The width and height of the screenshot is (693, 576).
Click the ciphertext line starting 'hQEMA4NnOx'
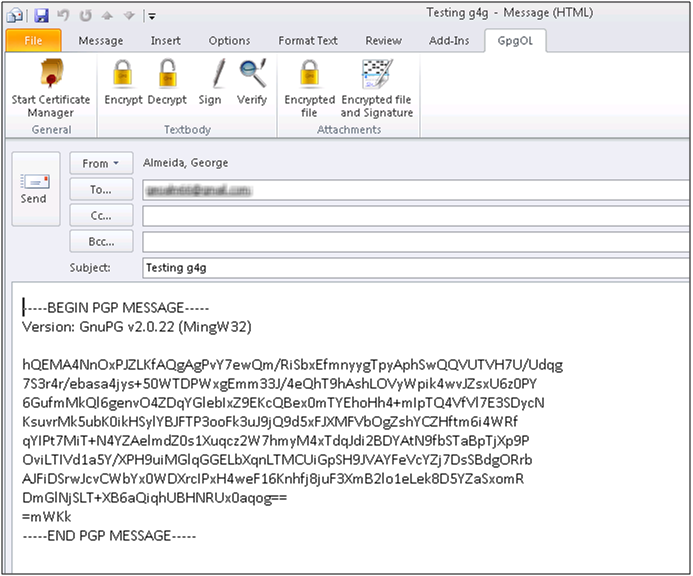click(293, 365)
